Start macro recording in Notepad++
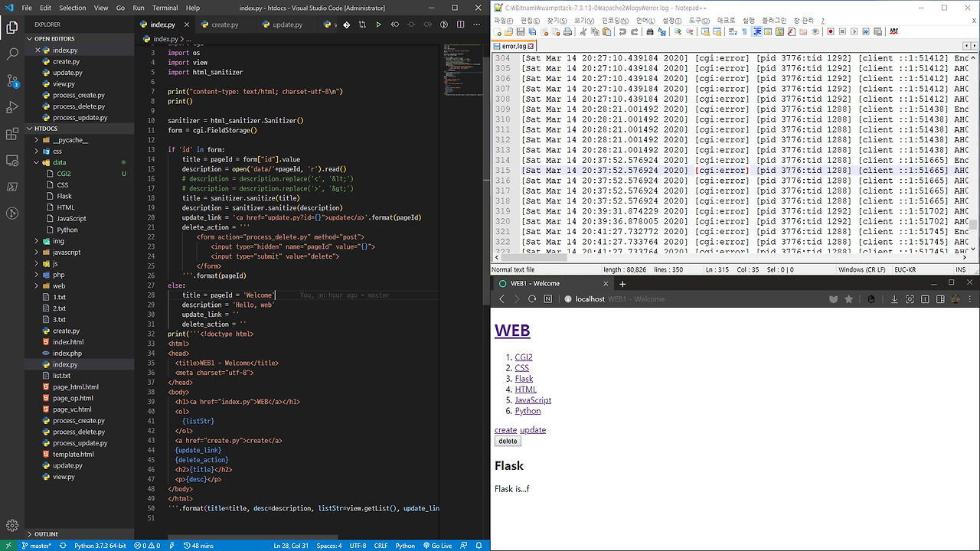This screenshot has width=980, height=551. pos(830,32)
